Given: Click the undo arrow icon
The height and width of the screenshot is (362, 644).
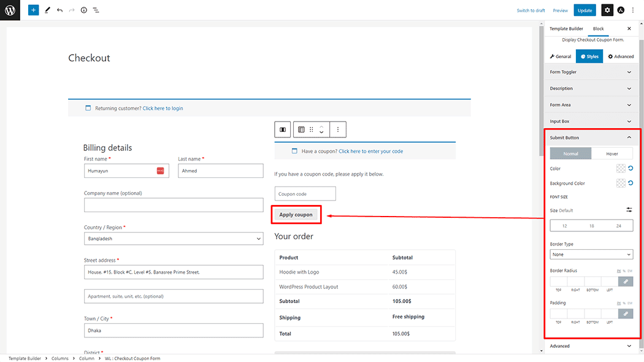Looking at the screenshot, I should [59, 10].
